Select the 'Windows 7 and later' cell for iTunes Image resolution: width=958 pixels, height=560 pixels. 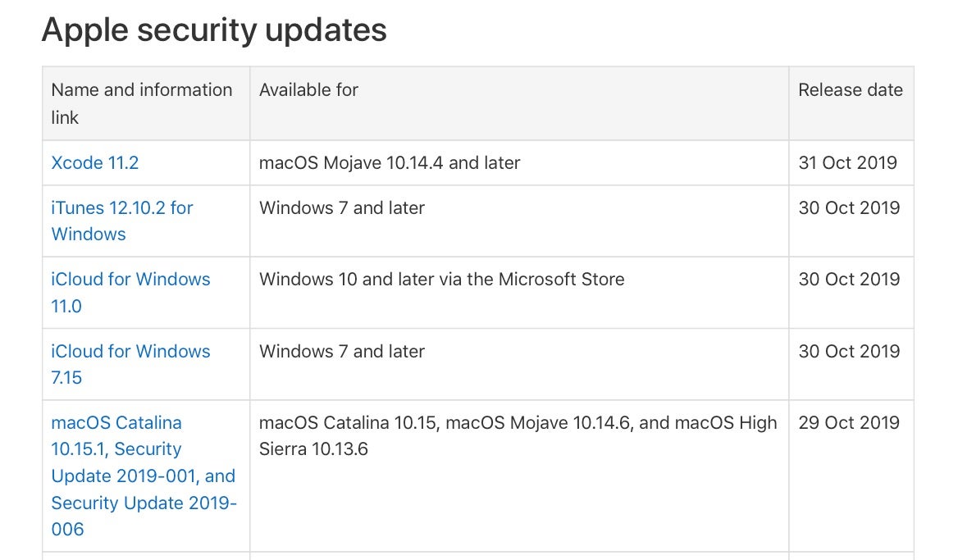342,208
